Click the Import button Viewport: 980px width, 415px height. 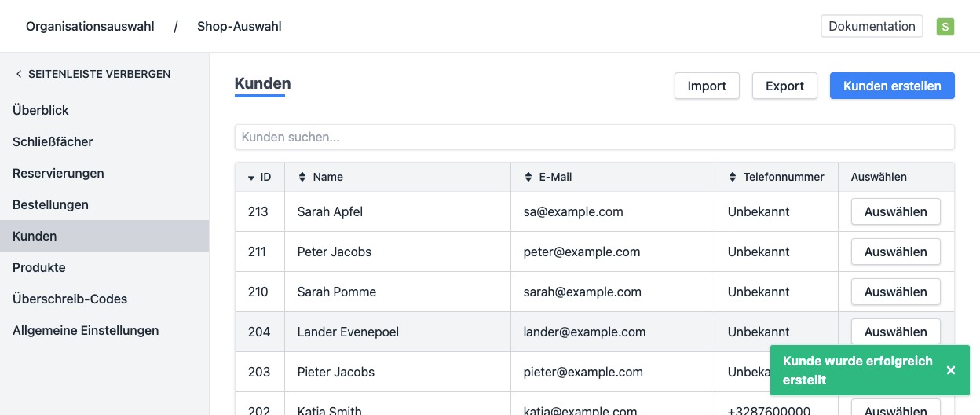point(707,86)
